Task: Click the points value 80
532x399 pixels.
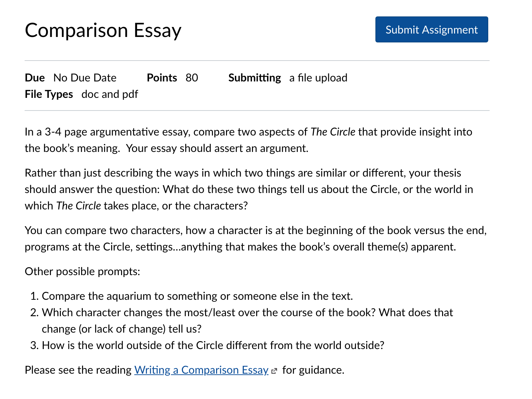Action: (x=192, y=78)
